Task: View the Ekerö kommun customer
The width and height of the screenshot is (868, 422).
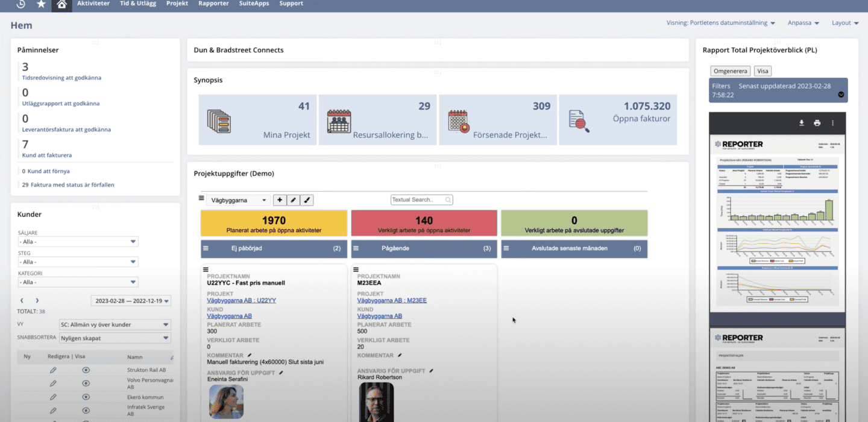Action: coord(86,397)
